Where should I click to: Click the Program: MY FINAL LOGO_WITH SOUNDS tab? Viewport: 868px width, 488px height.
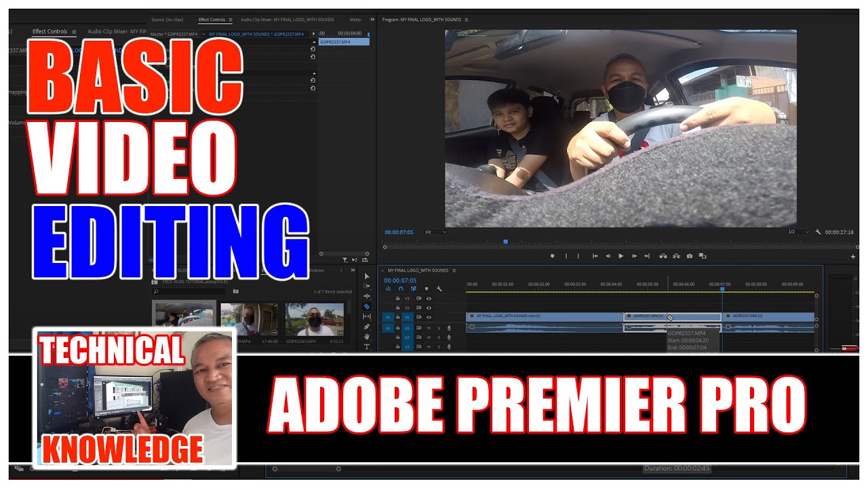point(421,20)
